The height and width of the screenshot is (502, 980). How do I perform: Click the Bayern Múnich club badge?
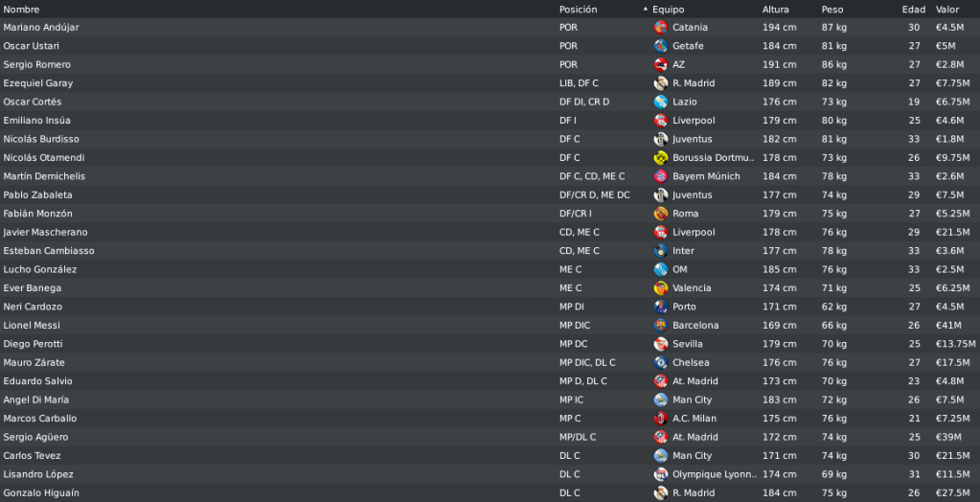pyautogui.click(x=660, y=177)
